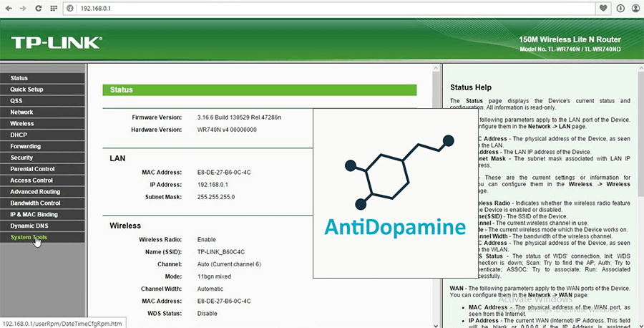Screen dimensions: 644x328
Task: Click the browser forward arrow
Action: tap(23, 8)
